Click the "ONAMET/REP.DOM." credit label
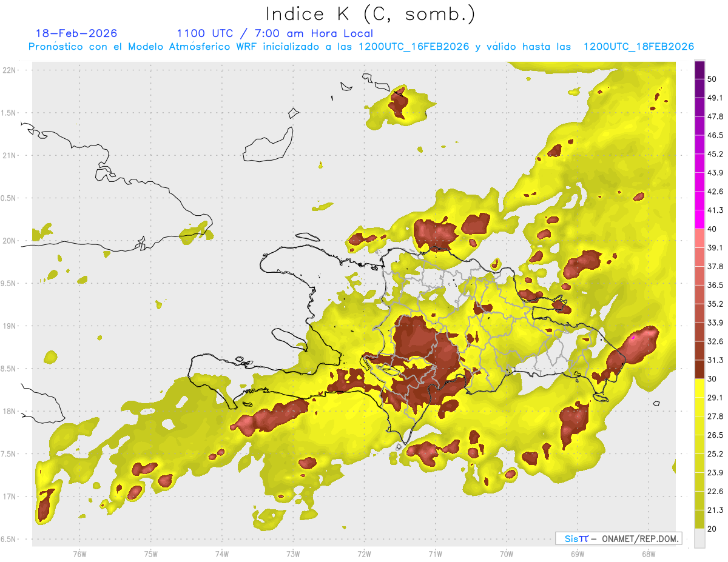 (x=639, y=538)
